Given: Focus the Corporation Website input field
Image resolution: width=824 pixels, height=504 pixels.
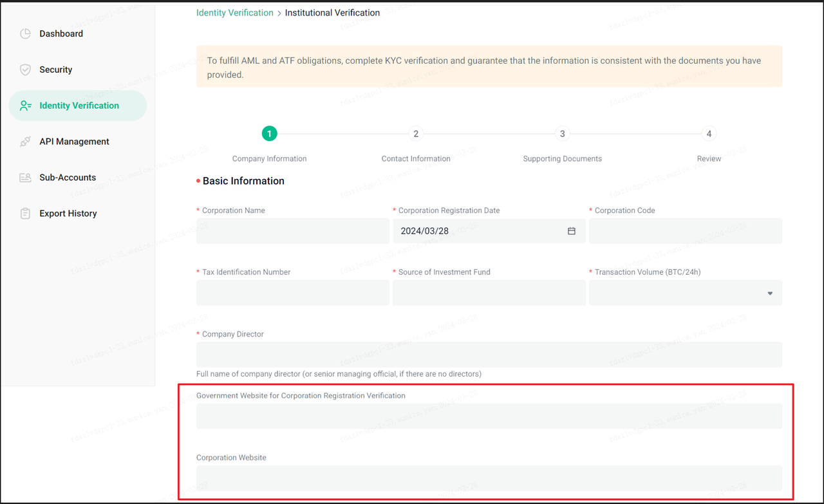Looking at the screenshot, I should 489,478.
